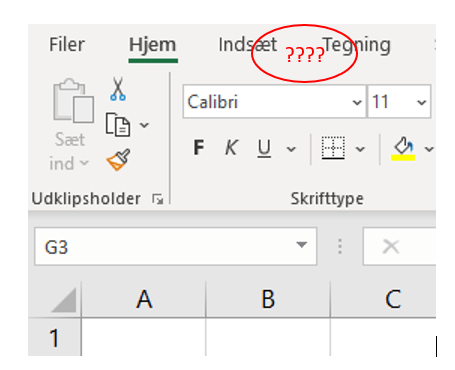Viewport: 455px width, 370px height.
Task: Click cell A1
Action: [x=144, y=337]
